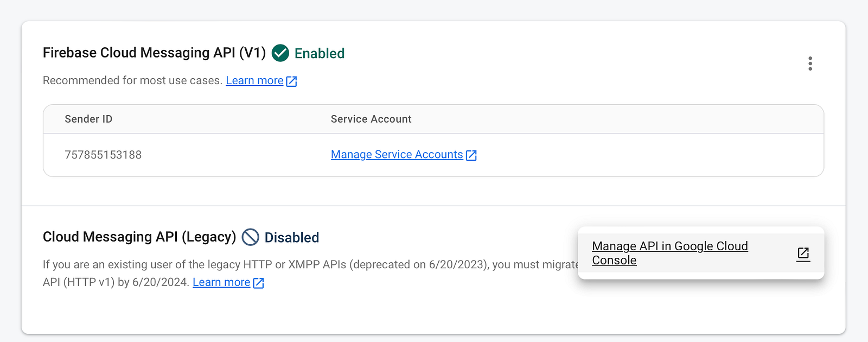This screenshot has height=342, width=868.
Task: Click the Disabled circle-slash icon
Action: (x=250, y=237)
